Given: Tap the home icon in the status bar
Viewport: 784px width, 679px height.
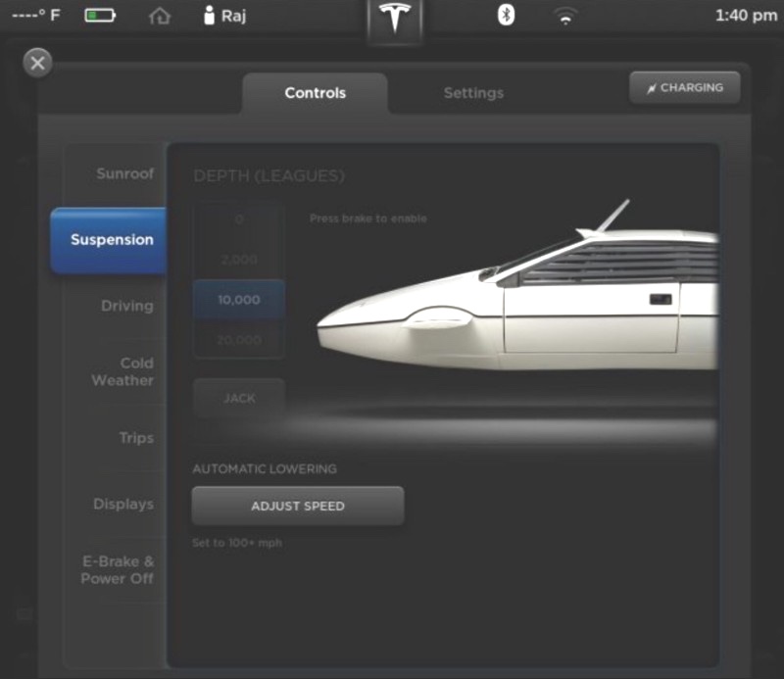Looking at the screenshot, I should pos(159,16).
